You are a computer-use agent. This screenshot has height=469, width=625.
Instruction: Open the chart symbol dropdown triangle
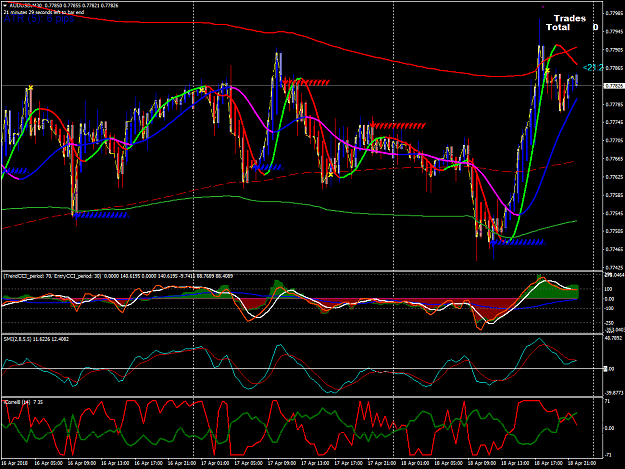(4, 6)
